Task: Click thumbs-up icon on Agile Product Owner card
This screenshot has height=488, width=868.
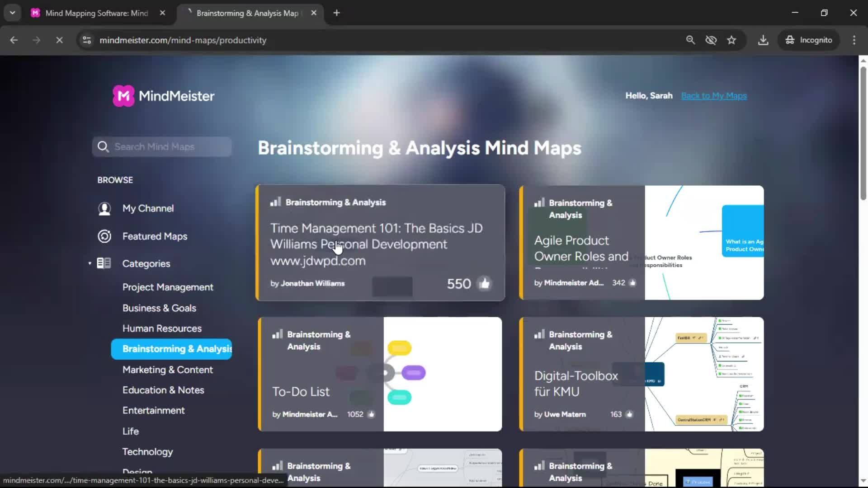Action: (x=632, y=283)
